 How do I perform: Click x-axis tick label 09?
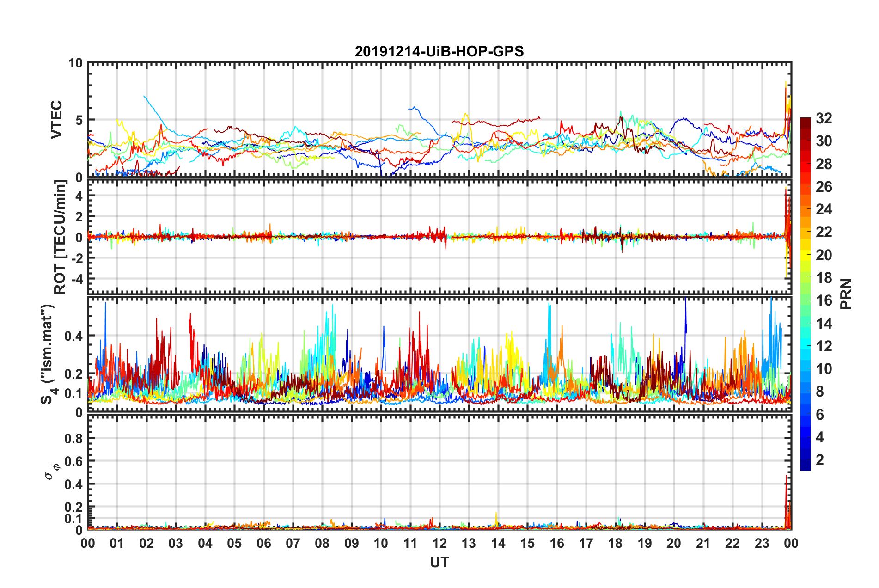[352, 544]
